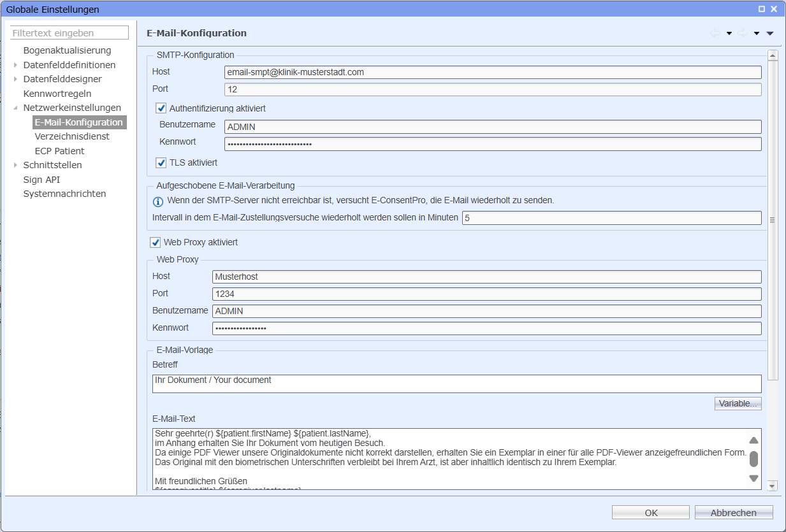
Task: Open the Systemnachrichten settings page
Action: pyautogui.click(x=64, y=194)
